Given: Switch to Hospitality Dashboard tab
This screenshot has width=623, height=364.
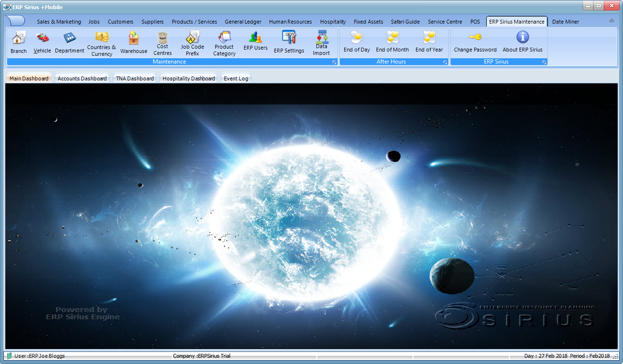Looking at the screenshot, I should 189,78.
